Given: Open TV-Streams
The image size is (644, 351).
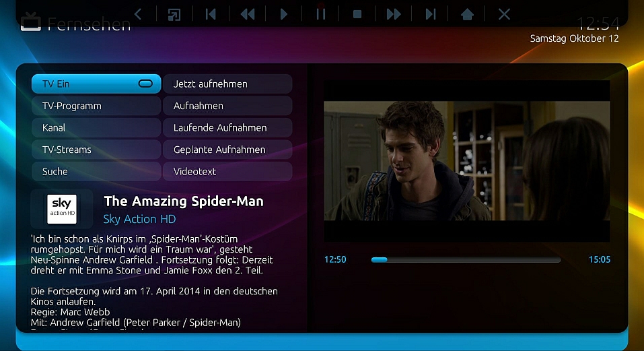Looking at the screenshot, I should tap(96, 150).
